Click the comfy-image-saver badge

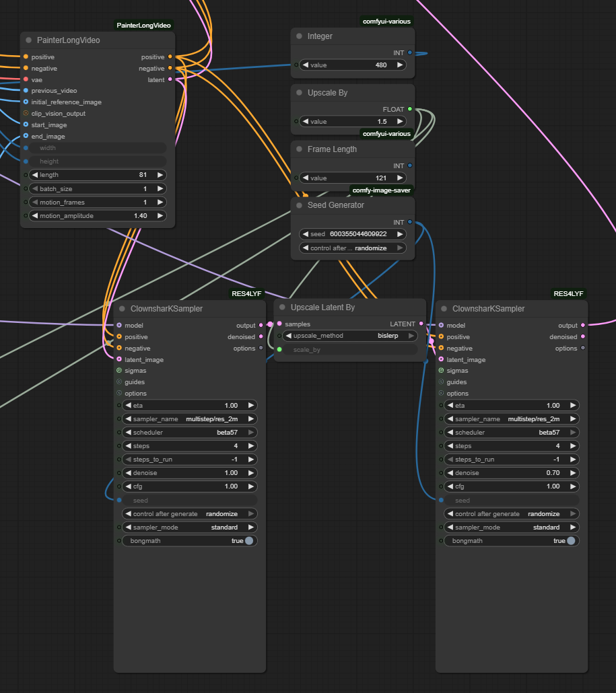[382, 190]
